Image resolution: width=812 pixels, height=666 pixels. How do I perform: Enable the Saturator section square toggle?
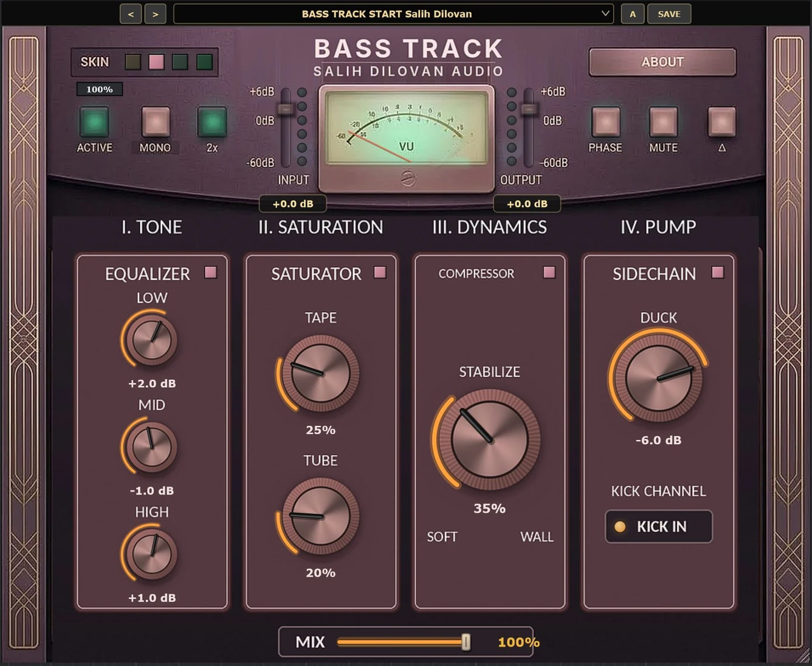click(x=380, y=272)
